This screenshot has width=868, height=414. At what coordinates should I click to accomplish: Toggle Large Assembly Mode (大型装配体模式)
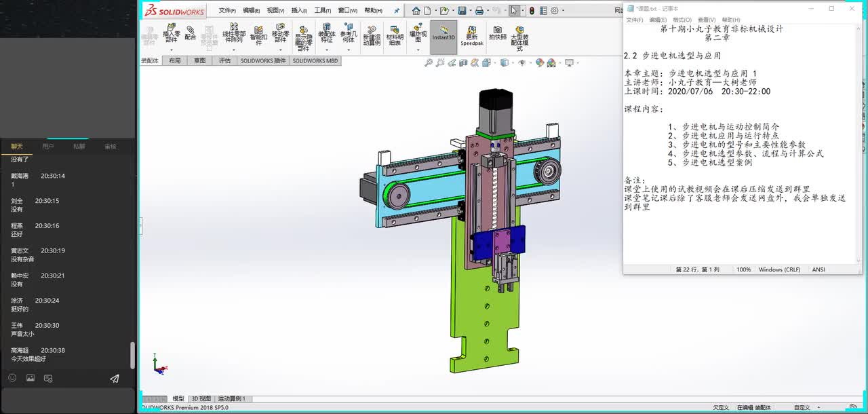(519, 39)
